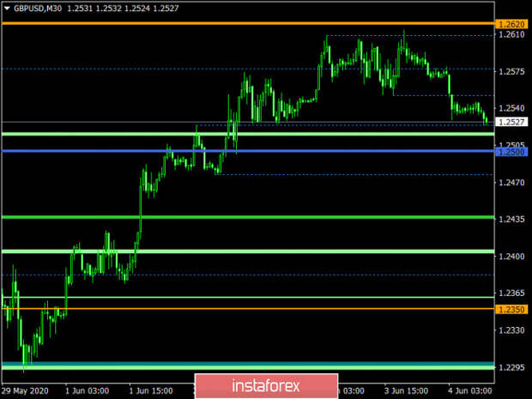Click the 1.2365 price scale value
The width and height of the screenshot is (532, 399).
(511, 293)
